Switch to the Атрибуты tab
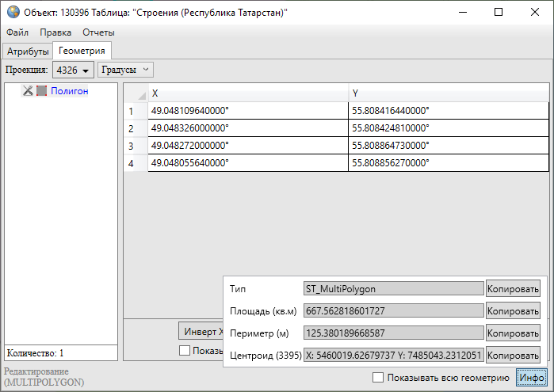The width and height of the screenshot is (554, 392). click(28, 51)
